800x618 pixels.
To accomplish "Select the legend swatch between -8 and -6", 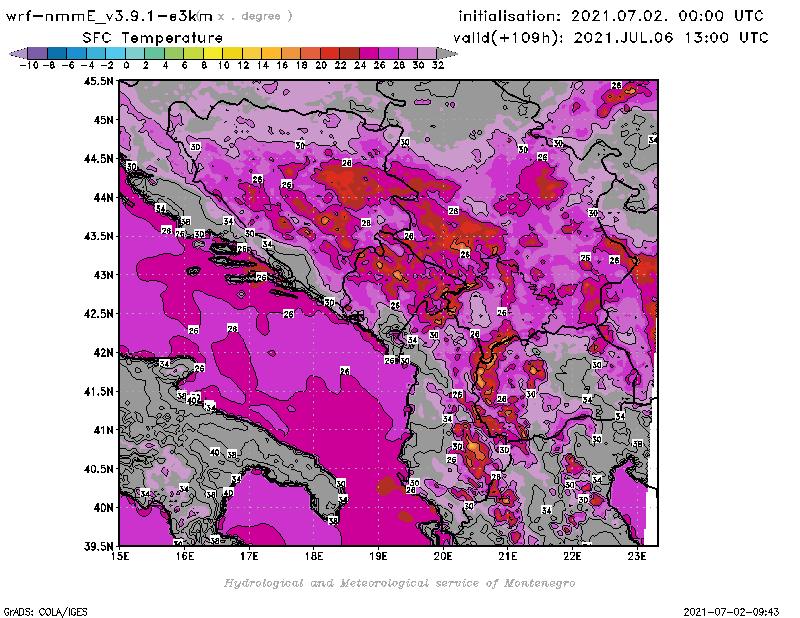I will tap(57, 53).
